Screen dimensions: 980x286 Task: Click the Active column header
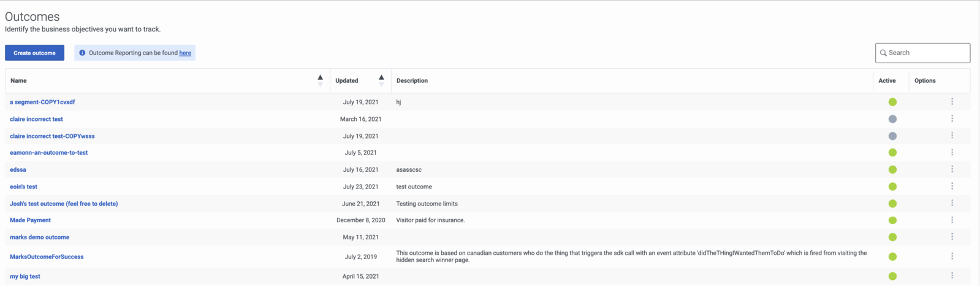click(887, 80)
